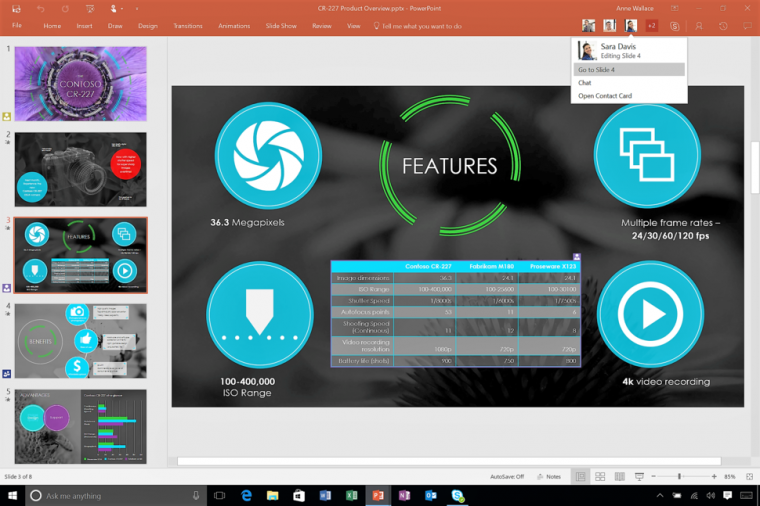Click Sara Davis's avatar in the ribbon
This screenshot has width=760, height=506.
[x=631, y=26]
